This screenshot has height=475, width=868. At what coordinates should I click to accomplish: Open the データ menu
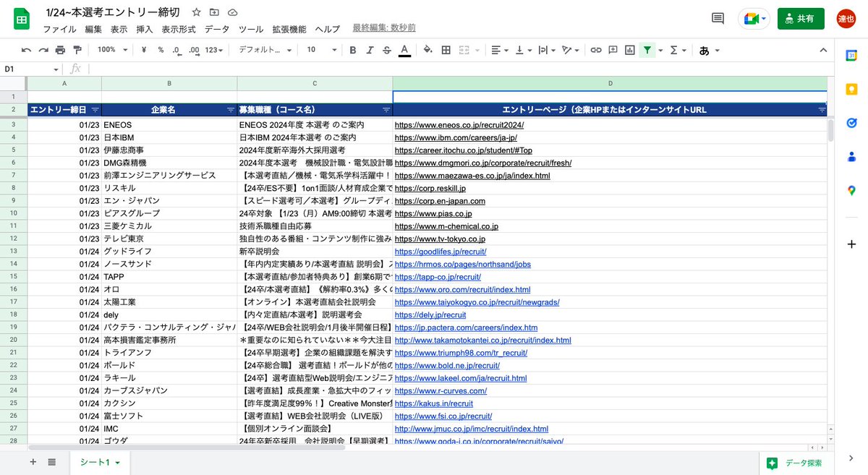[x=217, y=29]
